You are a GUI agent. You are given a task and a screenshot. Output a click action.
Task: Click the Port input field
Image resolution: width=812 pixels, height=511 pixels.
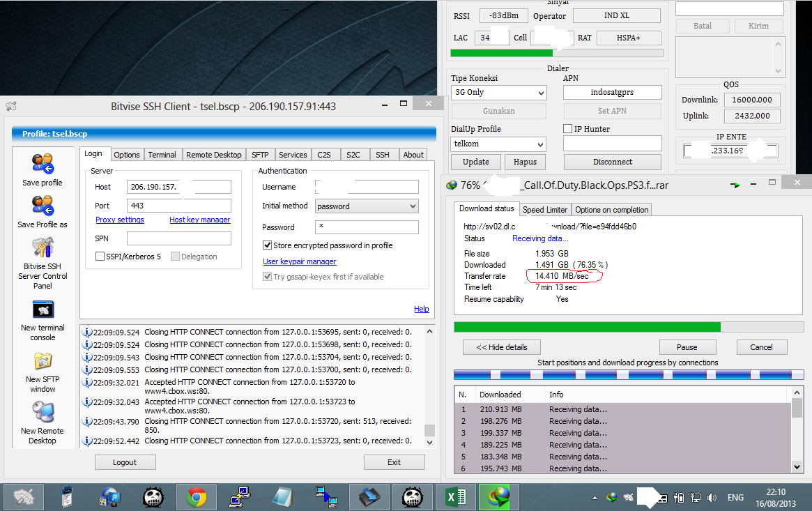[178, 206]
